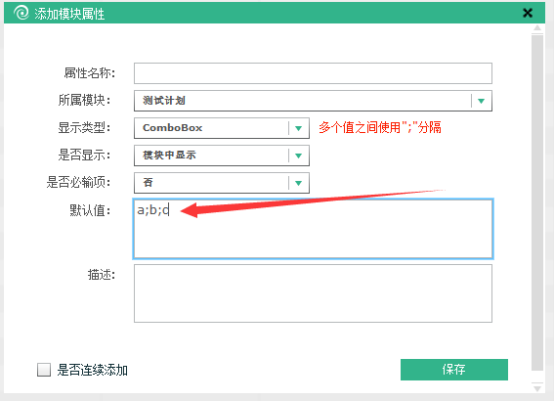Click the scrollbar down arrow
This screenshot has width=554, height=401.
click(x=537, y=388)
